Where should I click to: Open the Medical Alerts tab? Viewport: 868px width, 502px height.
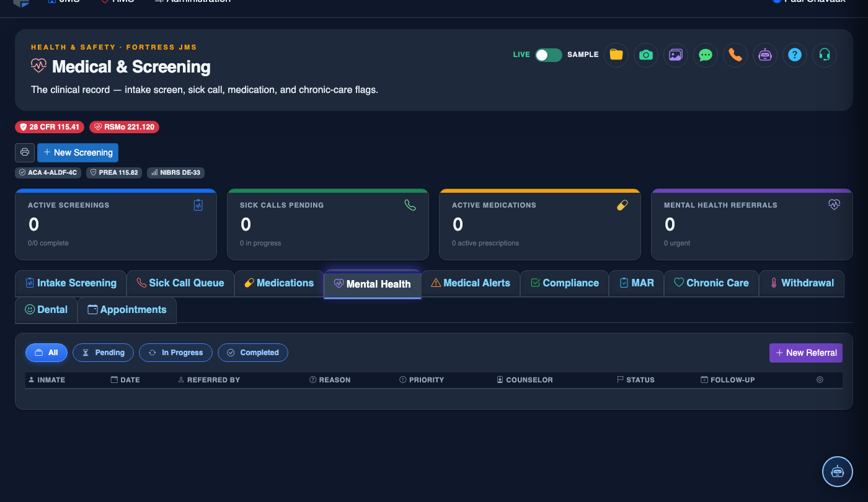coord(471,283)
